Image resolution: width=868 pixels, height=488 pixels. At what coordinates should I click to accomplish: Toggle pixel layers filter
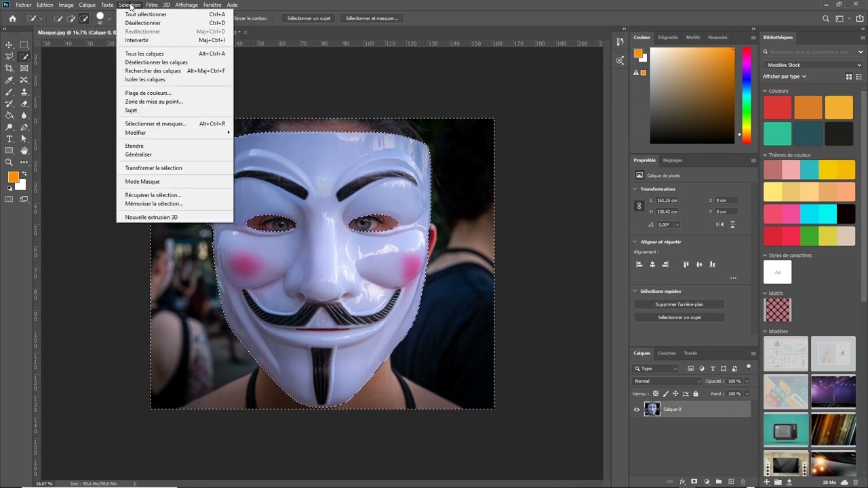(x=691, y=369)
